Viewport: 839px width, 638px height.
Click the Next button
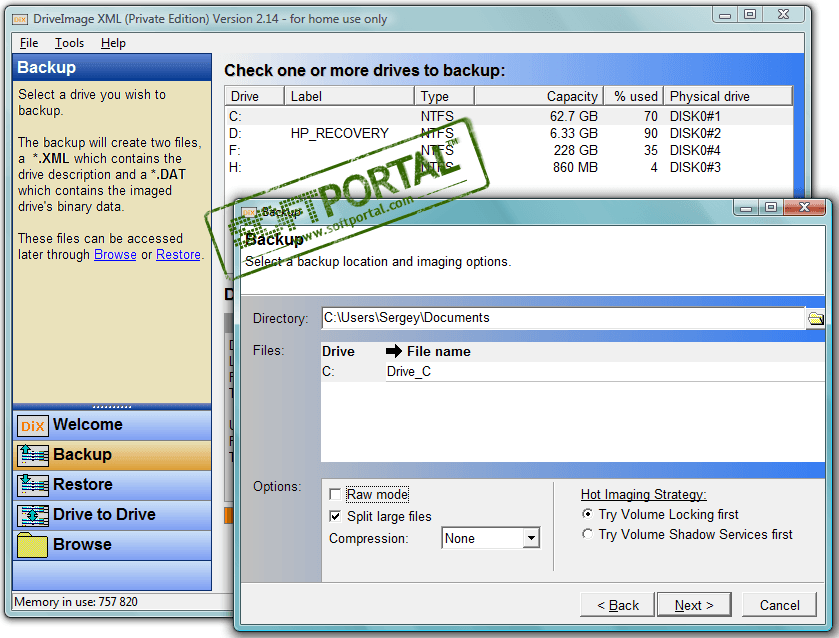point(694,605)
